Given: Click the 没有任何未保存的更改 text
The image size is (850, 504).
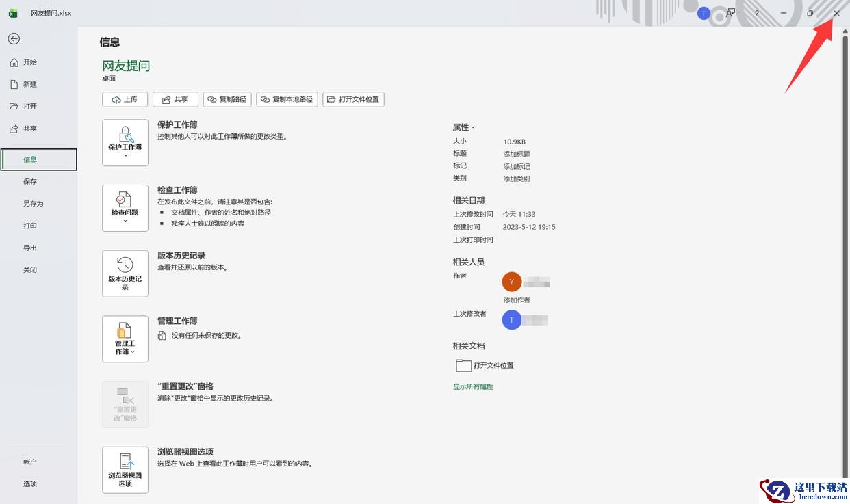Looking at the screenshot, I should [x=206, y=336].
